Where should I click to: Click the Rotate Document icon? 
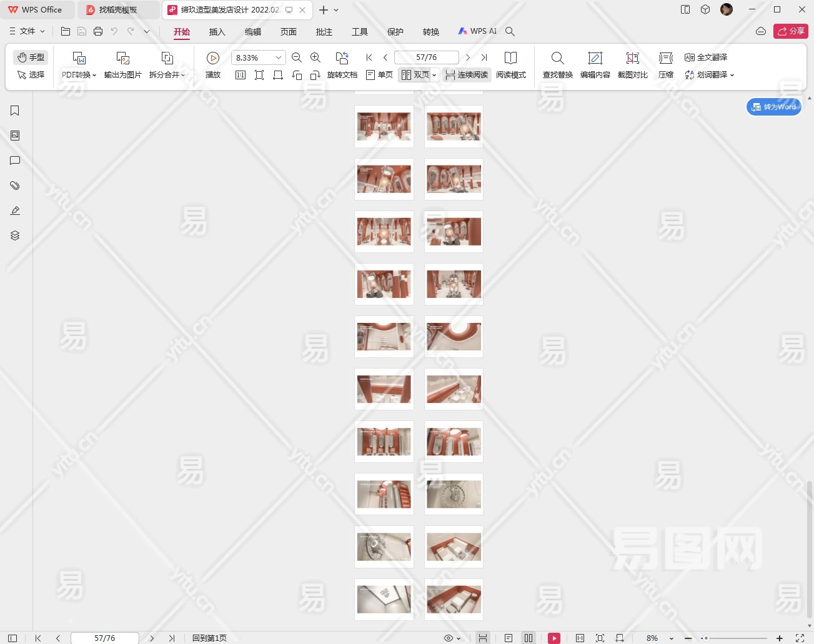pos(342,58)
